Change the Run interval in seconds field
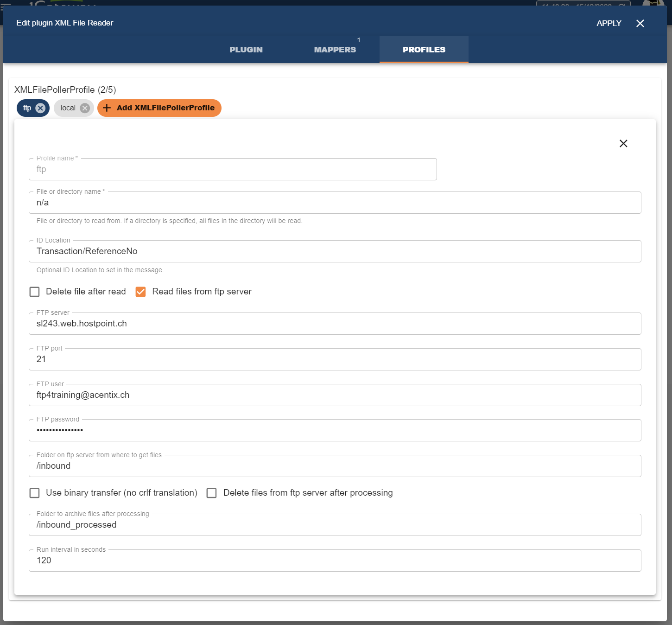Viewport: 672px width, 625px height. [335, 561]
